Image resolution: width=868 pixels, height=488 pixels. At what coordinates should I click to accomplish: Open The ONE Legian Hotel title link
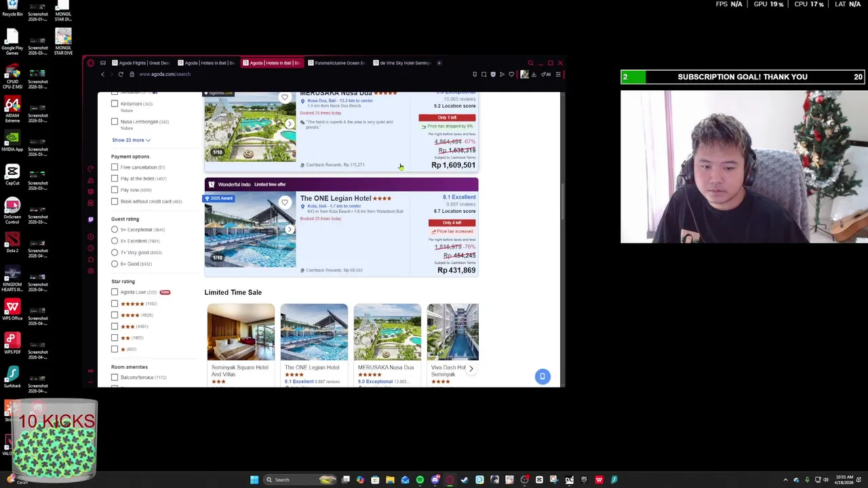(336, 199)
